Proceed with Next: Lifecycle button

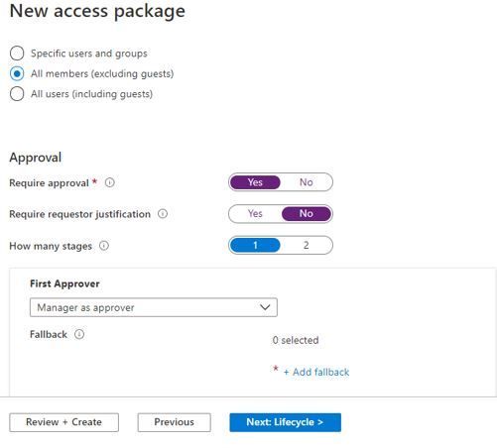point(285,422)
